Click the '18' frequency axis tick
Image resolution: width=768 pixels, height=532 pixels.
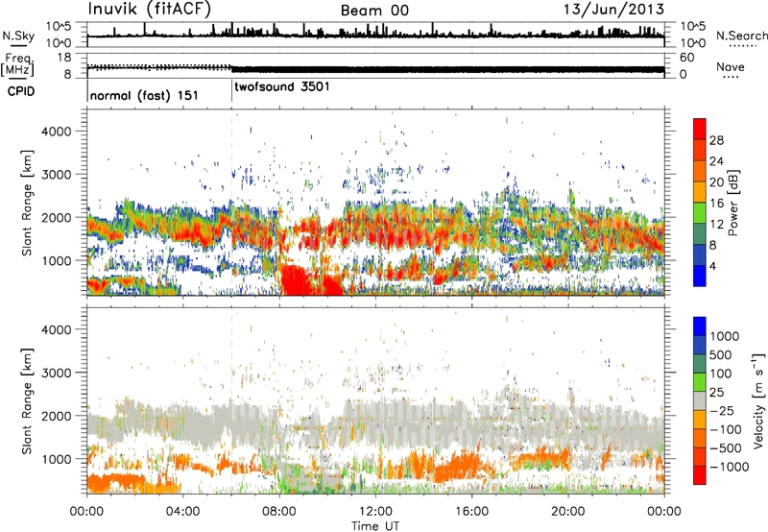pyautogui.click(x=64, y=58)
